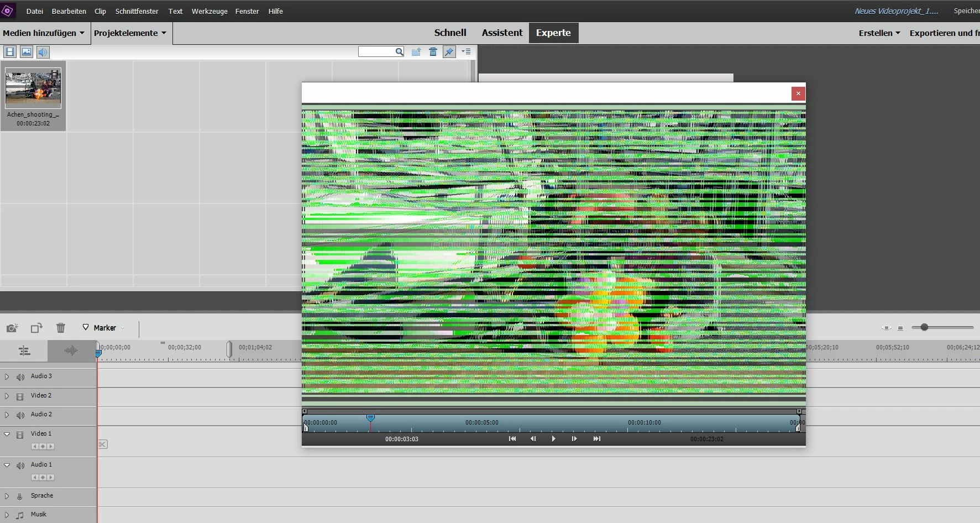Image resolution: width=980 pixels, height=523 pixels.
Task: Click the scissors split clip icon on timeline
Action: (103, 444)
